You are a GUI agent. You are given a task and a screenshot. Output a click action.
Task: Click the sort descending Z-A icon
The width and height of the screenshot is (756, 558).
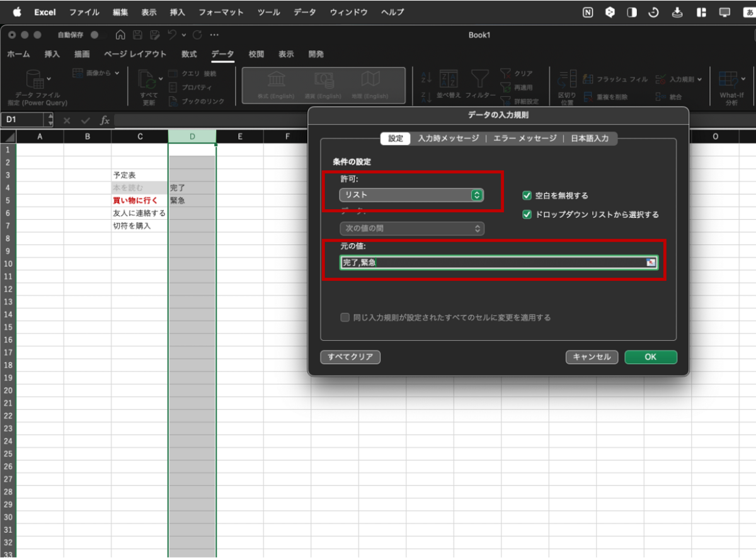[427, 96]
